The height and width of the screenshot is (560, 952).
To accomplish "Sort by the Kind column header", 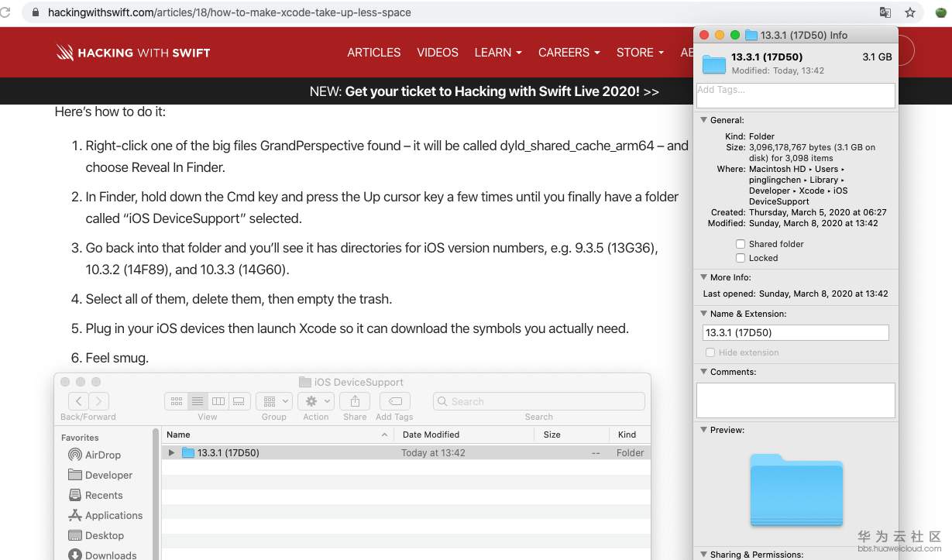I will click(630, 435).
